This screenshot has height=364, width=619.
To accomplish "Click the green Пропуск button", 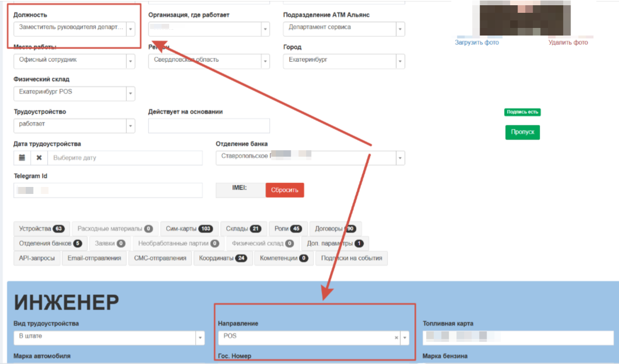I will 522,132.
